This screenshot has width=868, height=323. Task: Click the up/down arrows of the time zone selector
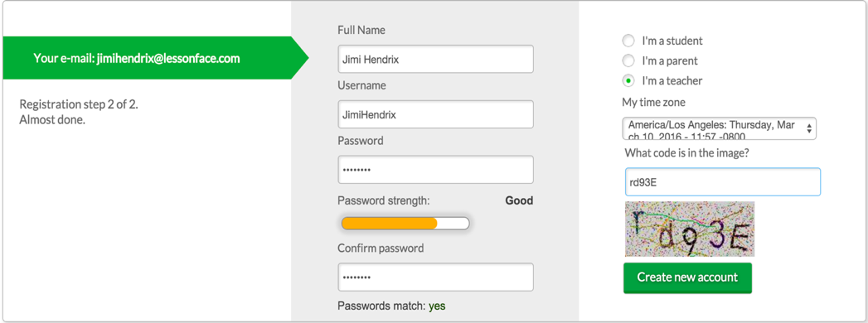809,128
